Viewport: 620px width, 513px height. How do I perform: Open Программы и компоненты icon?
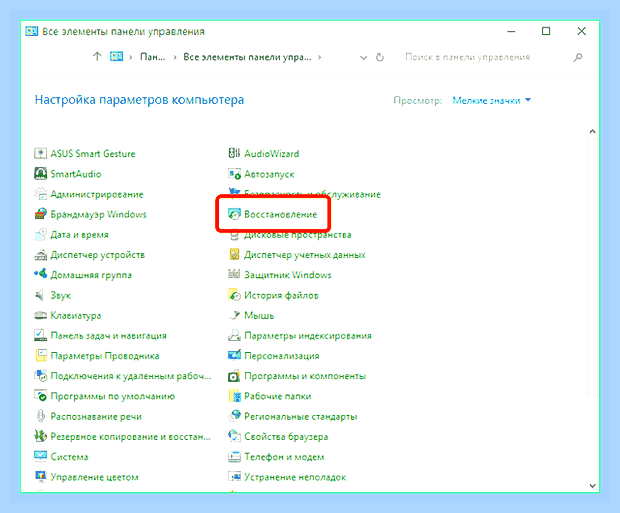coord(234,376)
